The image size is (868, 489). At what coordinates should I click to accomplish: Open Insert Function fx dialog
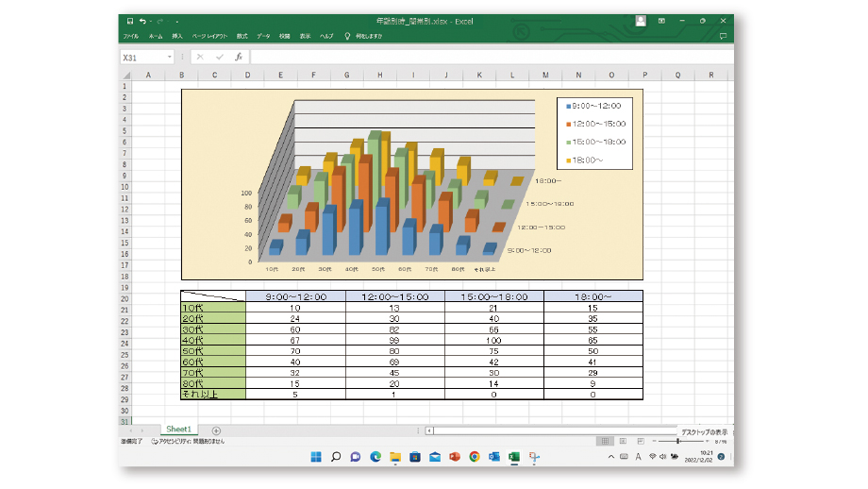click(239, 57)
